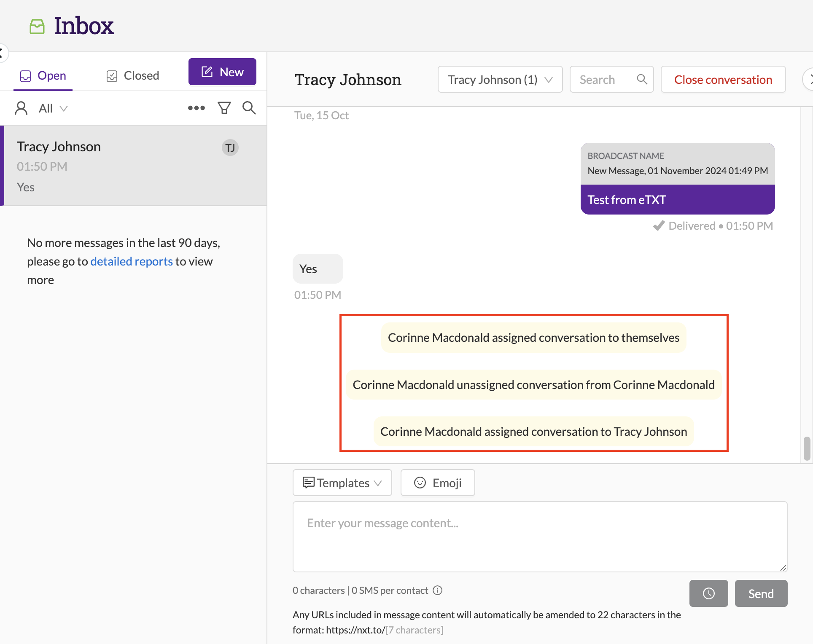Switch to the Closed conversations tab
Screen dimensions: 813x644
point(133,75)
